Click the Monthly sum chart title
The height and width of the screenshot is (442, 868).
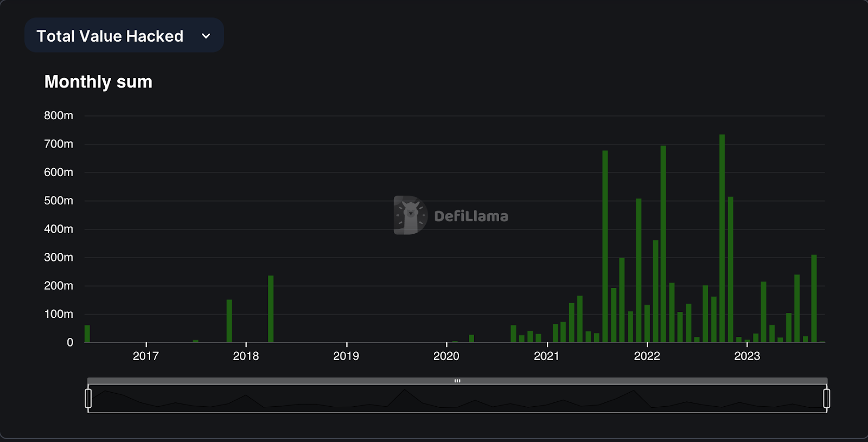tap(98, 82)
